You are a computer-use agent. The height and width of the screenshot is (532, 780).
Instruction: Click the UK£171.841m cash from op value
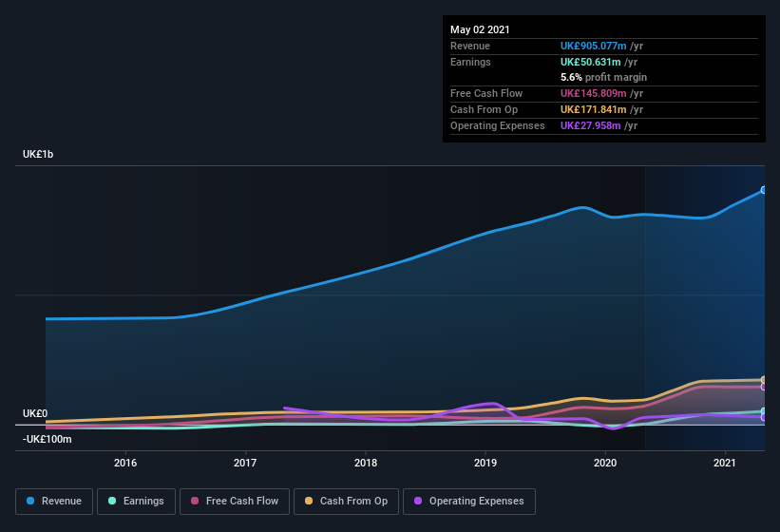coord(594,109)
